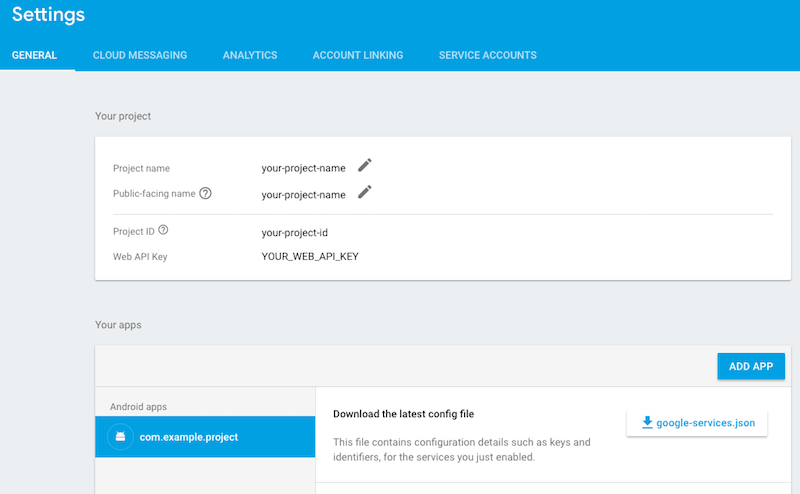Click the question mark icon beside Project ID
This screenshot has height=494, width=800.
(x=163, y=230)
